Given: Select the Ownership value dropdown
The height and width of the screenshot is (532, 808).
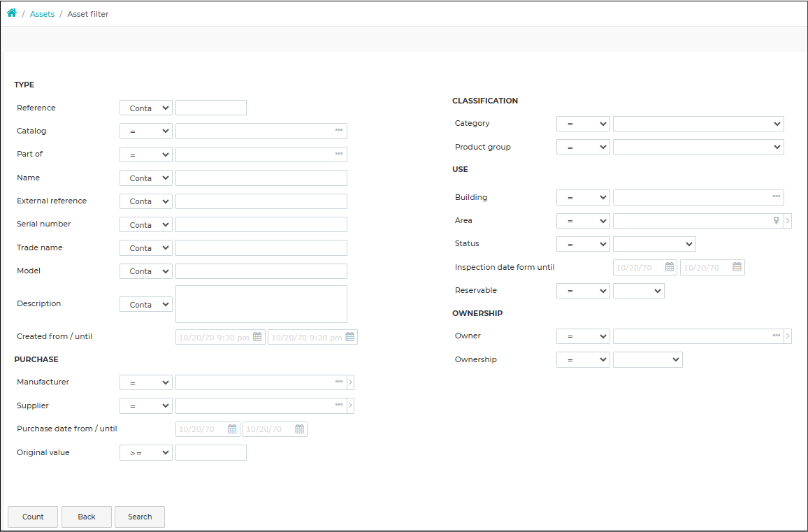Looking at the screenshot, I should click(x=648, y=360).
